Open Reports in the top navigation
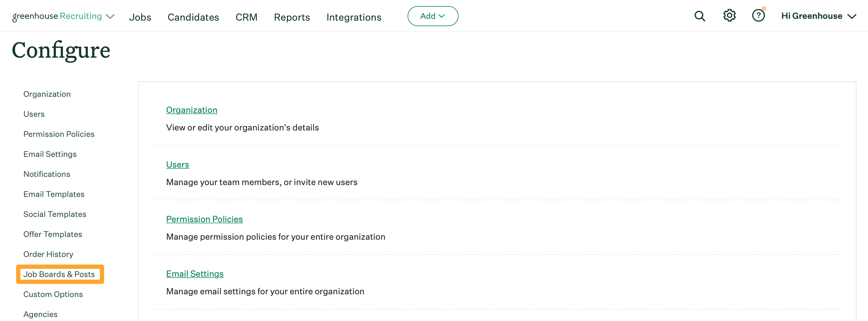This screenshot has height=321, width=868. (291, 17)
